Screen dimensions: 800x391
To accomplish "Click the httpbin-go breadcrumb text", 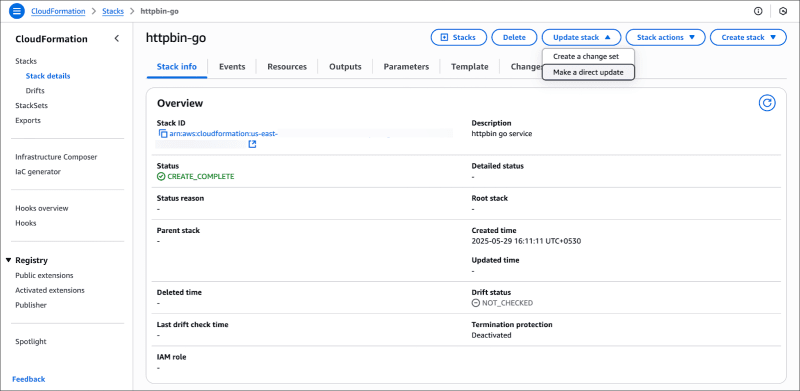I will [159, 11].
